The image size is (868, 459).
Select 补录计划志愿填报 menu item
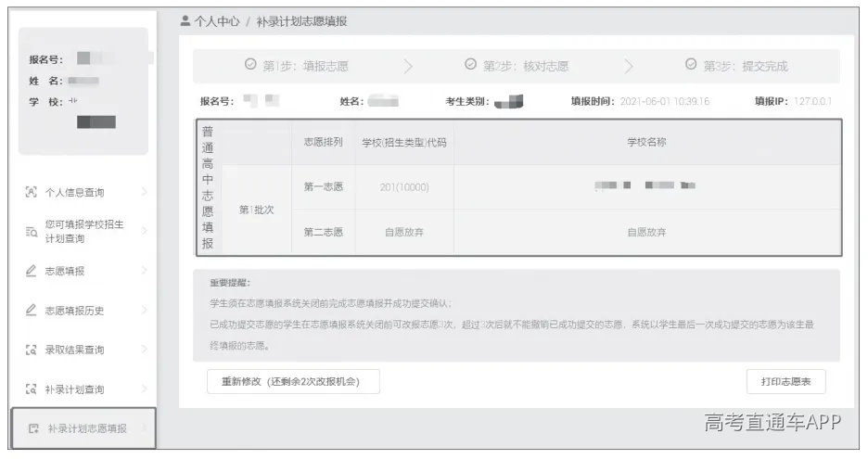(x=83, y=428)
